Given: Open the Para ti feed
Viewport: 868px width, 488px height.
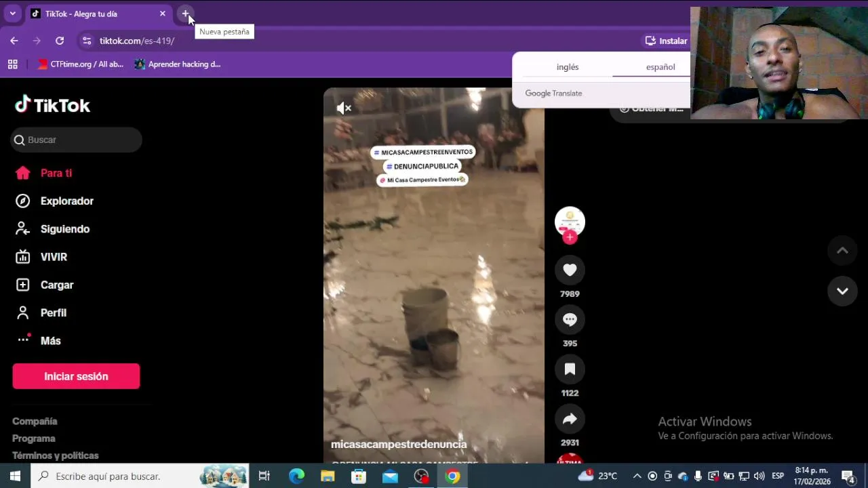Looking at the screenshot, I should (x=45, y=173).
